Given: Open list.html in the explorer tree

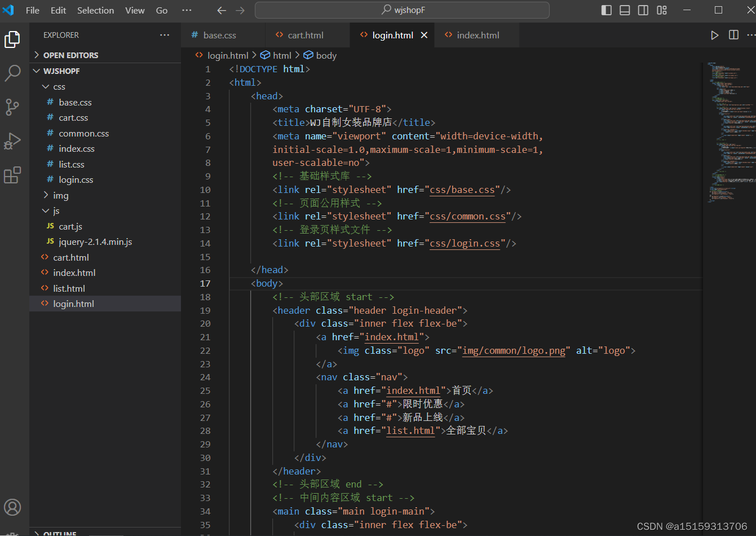Looking at the screenshot, I should tap(105, 288).
